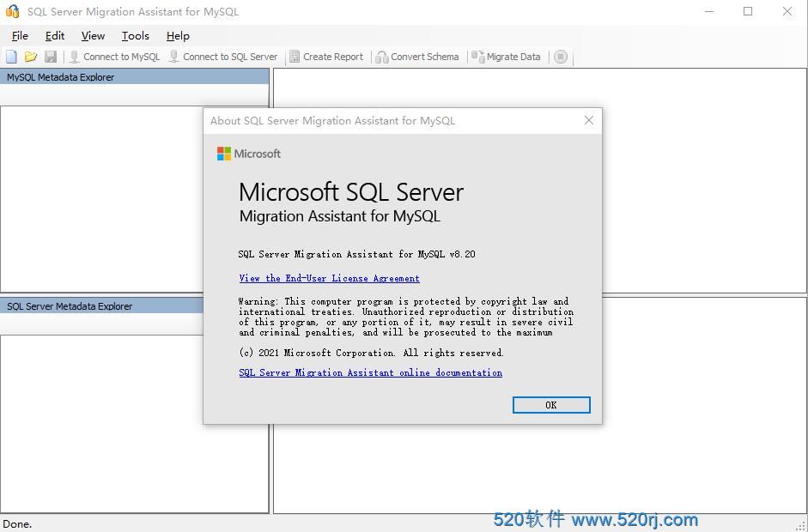
Task: Click Connect to MySQL in toolbar
Action: pos(114,57)
